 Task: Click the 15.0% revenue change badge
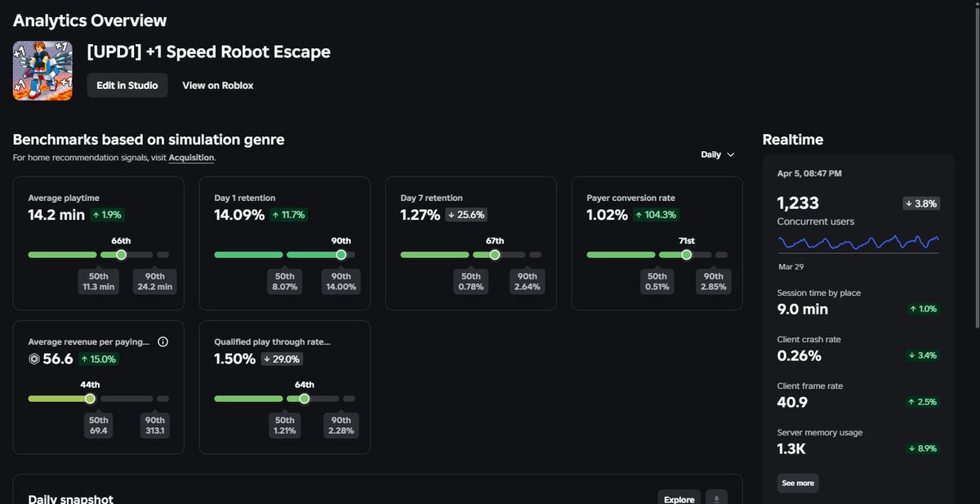point(98,359)
